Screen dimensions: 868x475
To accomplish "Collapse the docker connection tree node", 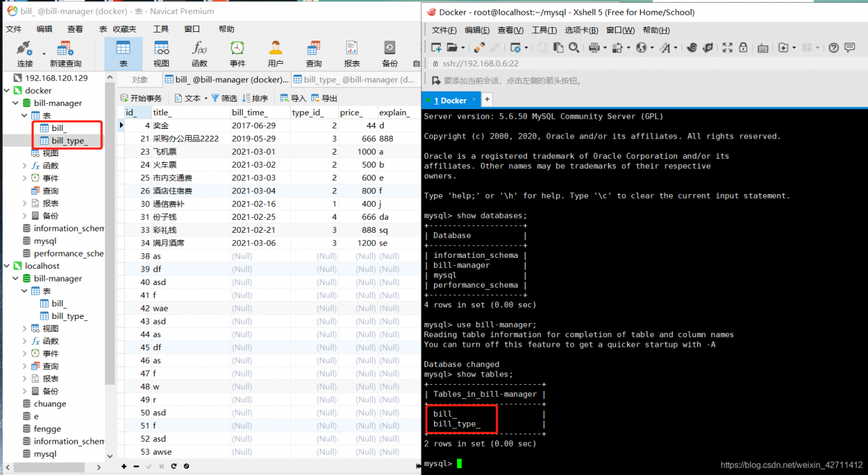I will click(x=7, y=91).
